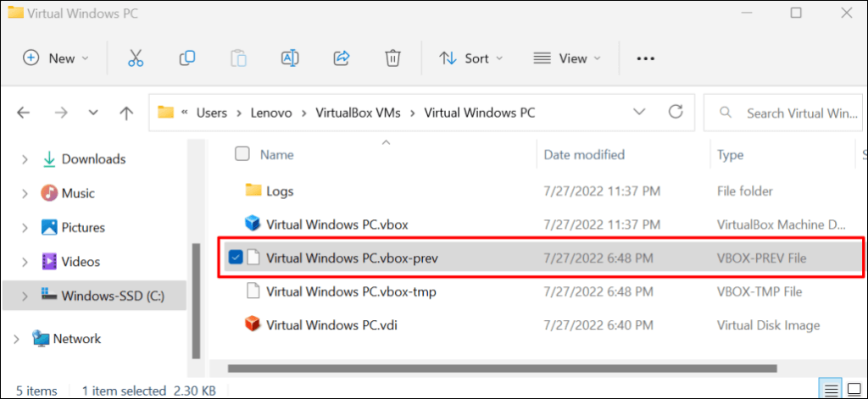This screenshot has height=399, width=868.
Task: Click the New button
Action: [x=55, y=58]
